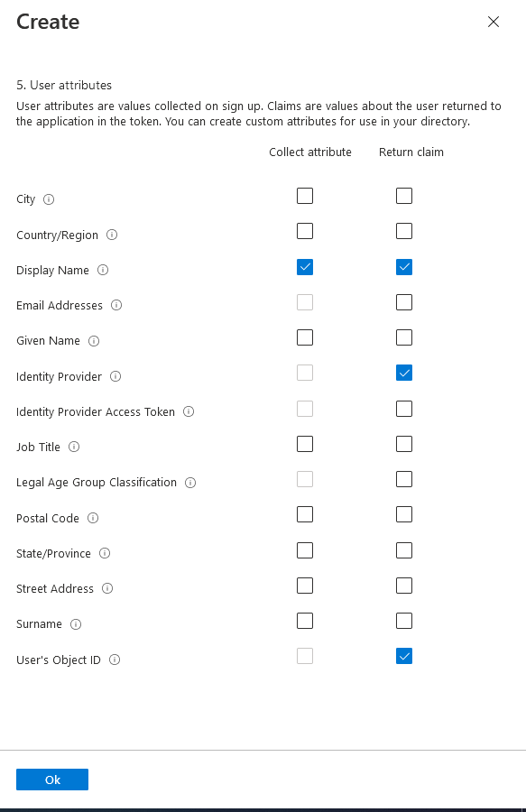Click the info icon next to Job Title
The image size is (526, 812).
[x=74, y=447]
